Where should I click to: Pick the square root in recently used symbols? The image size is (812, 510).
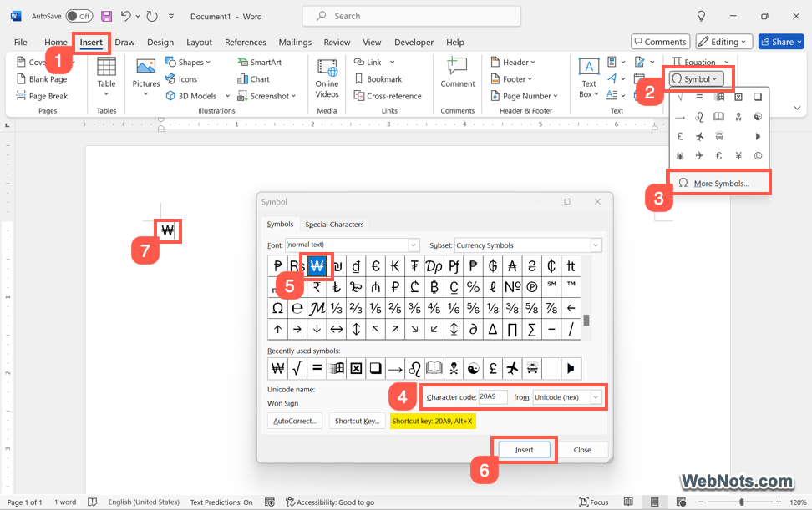297,368
